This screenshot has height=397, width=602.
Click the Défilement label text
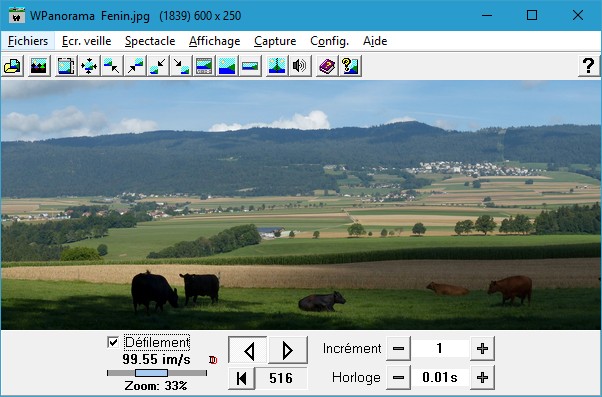[157, 342]
